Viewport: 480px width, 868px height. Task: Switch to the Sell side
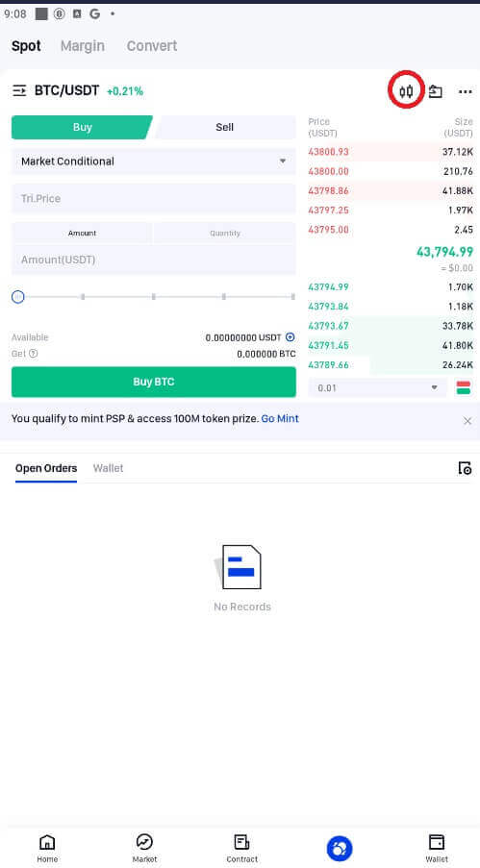(x=225, y=127)
